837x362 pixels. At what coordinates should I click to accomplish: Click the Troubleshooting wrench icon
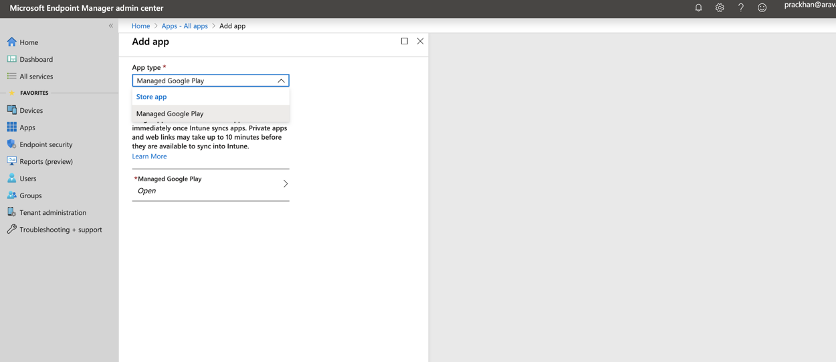(12, 230)
